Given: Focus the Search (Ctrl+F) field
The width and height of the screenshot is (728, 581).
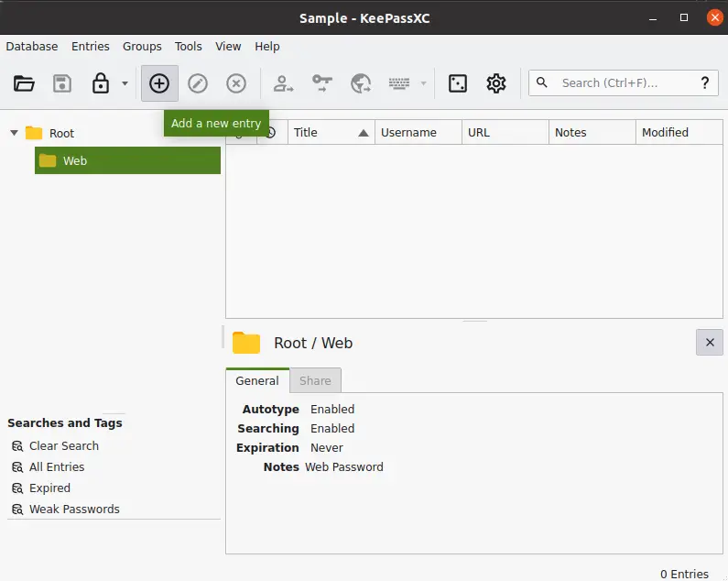Looking at the screenshot, I should click(x=623, y=83).
